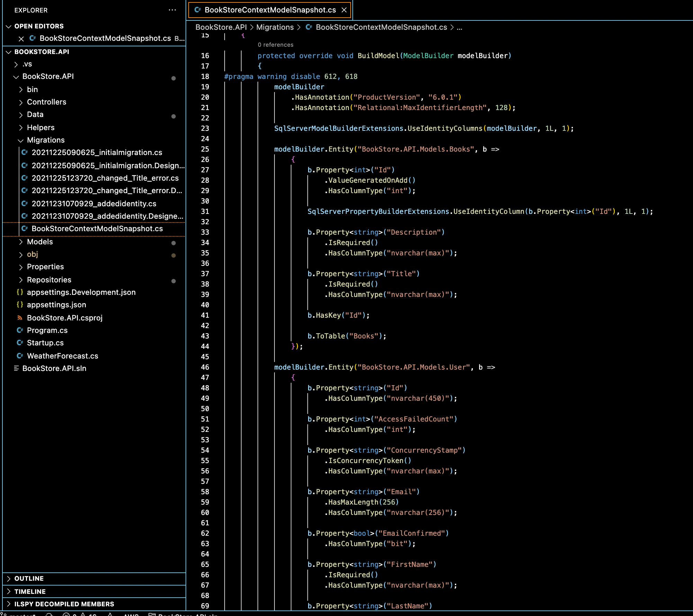Expand the ILSPY DECOMPILED MEMBERS panel

pos(9,604)
